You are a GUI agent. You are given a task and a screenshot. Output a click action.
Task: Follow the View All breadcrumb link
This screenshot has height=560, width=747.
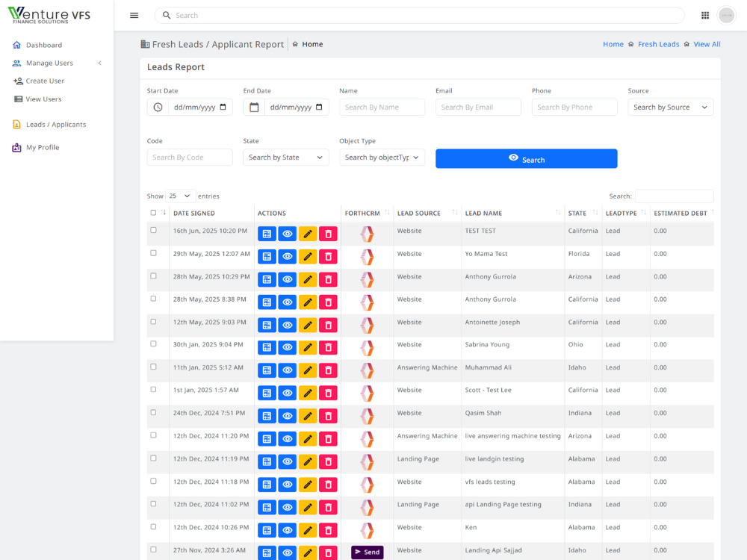(x=707, y=44)
